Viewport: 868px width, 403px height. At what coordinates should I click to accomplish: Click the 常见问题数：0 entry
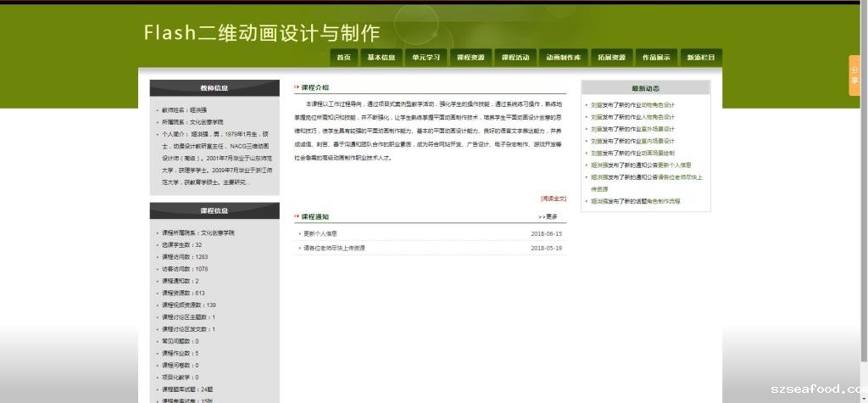[181, 341]
